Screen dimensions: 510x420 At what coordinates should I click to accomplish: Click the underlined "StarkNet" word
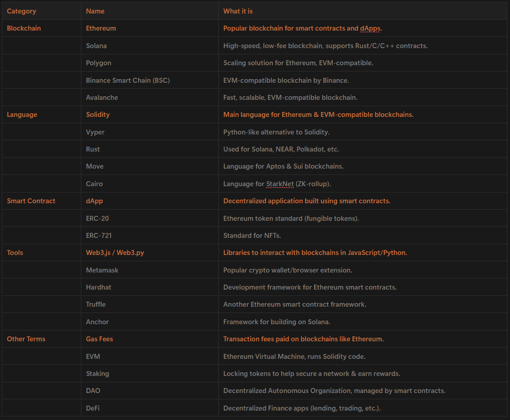coord(279,184)
